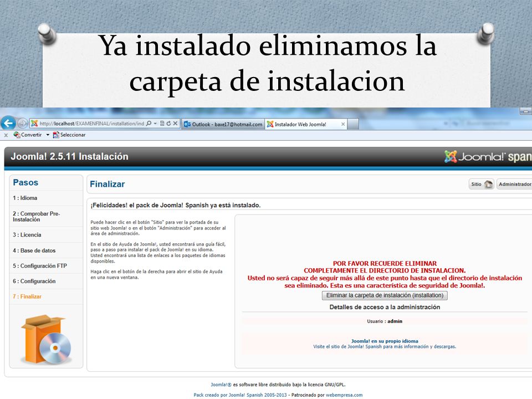The image size is (532, 399).
Task: Open the Joomla!® footer link
Action: 221,385
